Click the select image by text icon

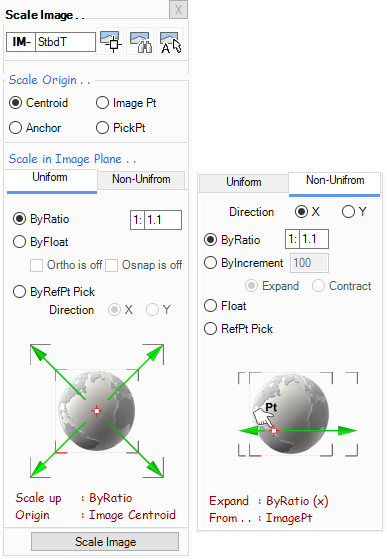170,41
